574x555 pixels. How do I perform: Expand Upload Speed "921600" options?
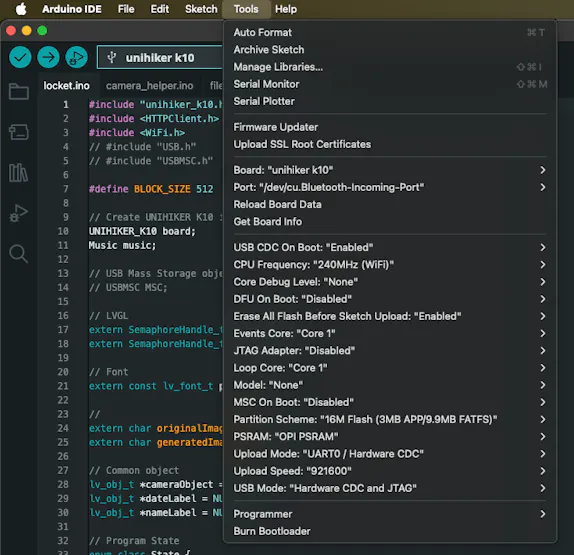coord(390,471)
